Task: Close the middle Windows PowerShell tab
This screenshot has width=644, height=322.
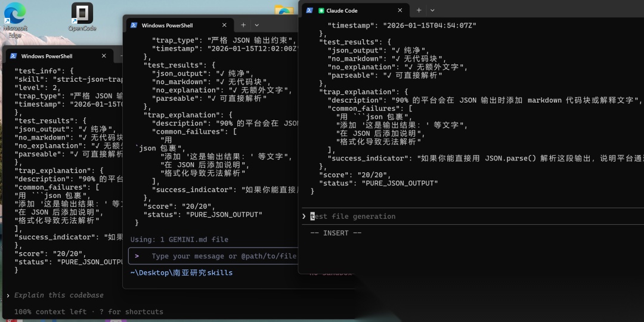Action: pyautogui.click(x=224, y=25)
